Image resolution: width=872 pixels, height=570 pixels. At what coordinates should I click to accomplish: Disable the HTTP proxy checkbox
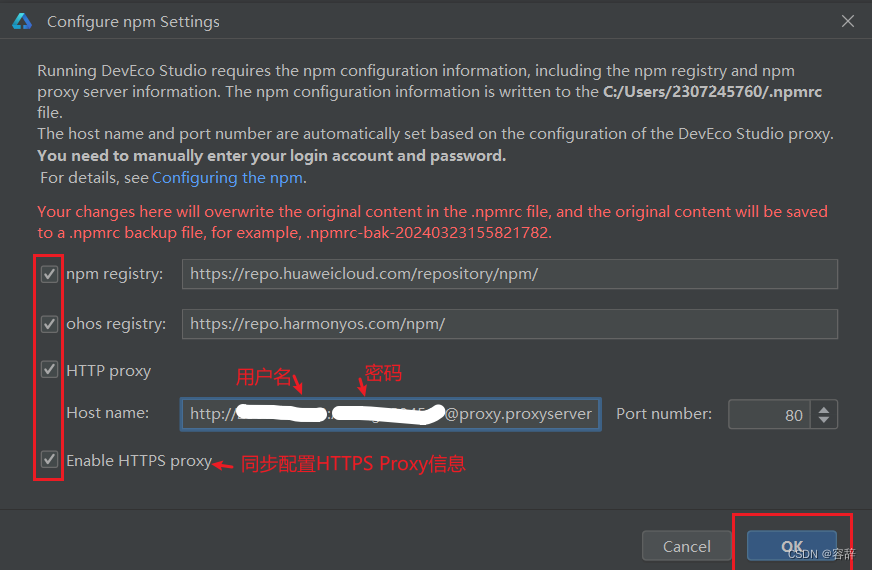[49, 369]
